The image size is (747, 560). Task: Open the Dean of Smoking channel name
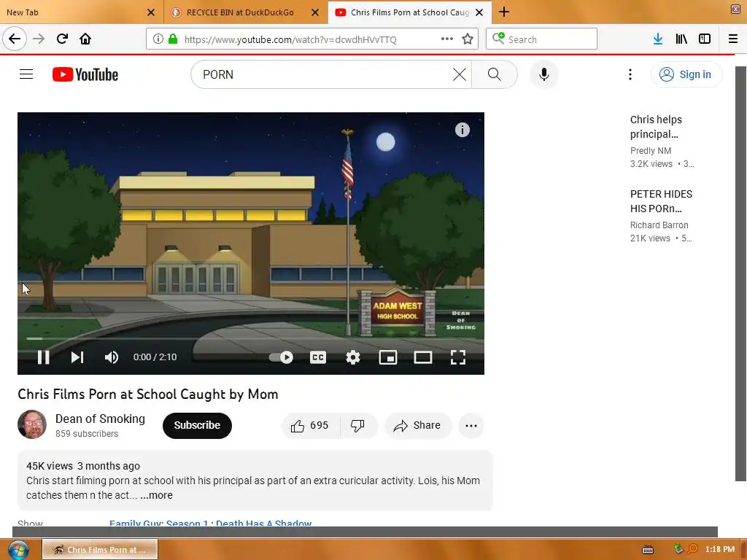pos(100,419)
